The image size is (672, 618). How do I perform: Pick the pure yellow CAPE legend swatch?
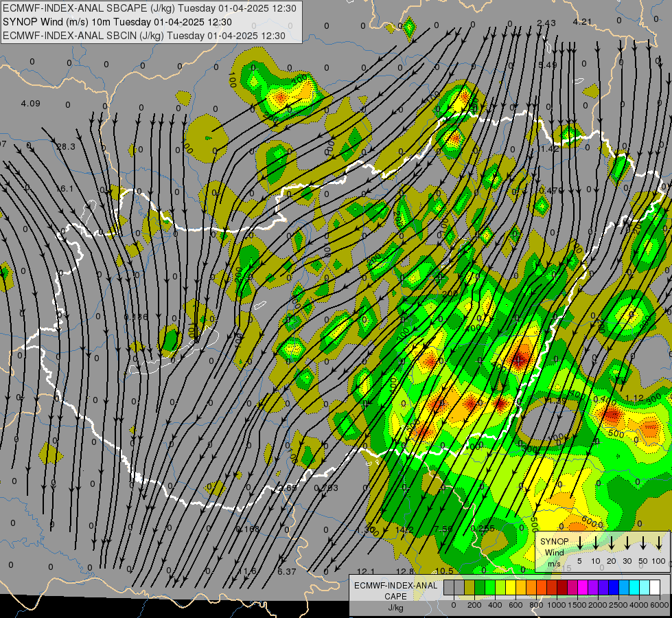(511, 588)
